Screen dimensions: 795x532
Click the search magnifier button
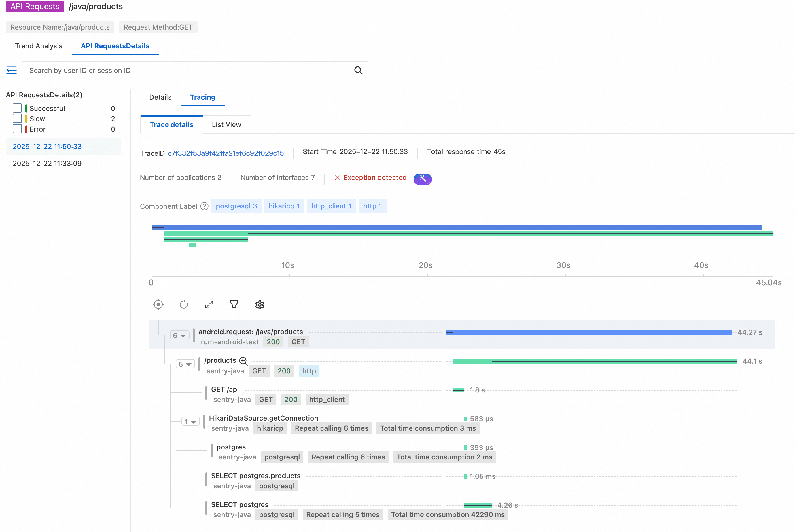(x=358, y=70)
